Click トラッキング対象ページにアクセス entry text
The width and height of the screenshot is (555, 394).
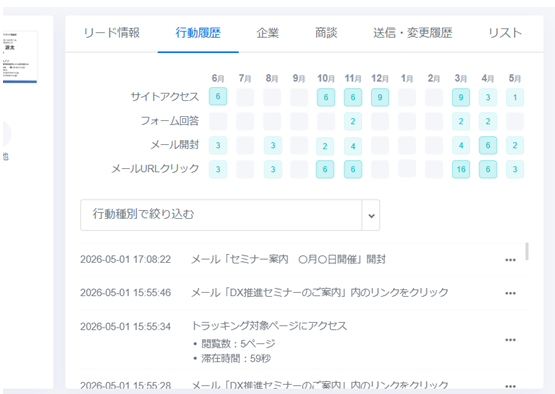pos(269,326)
